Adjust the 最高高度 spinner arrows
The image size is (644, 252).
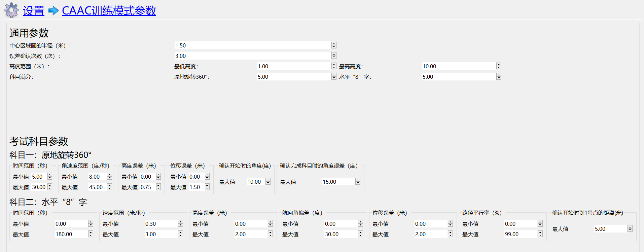(499, 66)
